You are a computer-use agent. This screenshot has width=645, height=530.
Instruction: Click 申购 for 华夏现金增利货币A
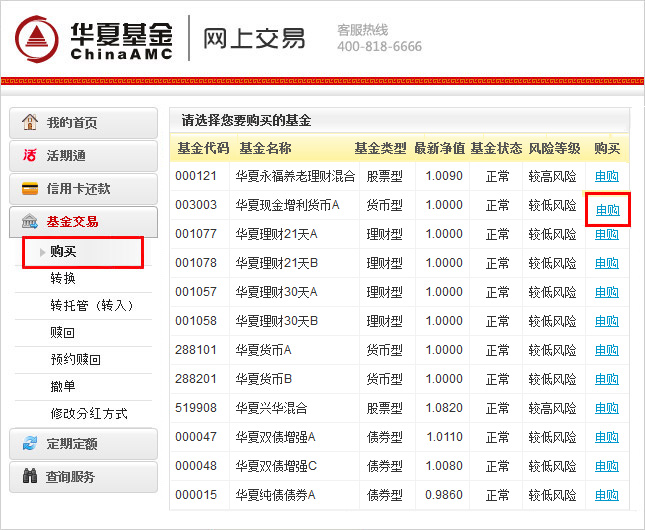608,210
